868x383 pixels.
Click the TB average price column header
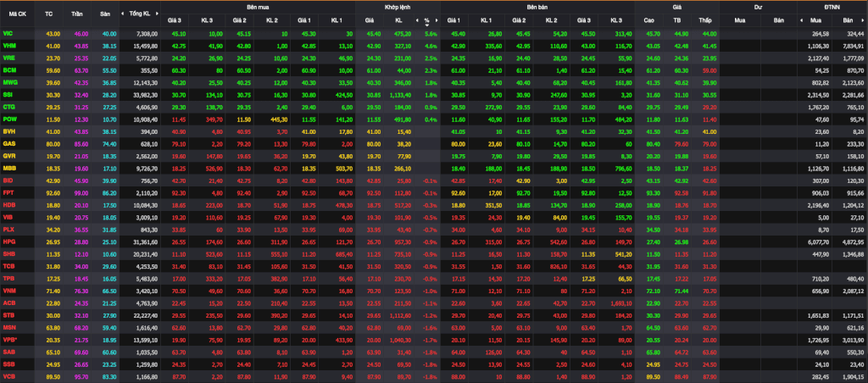[676, 20]
